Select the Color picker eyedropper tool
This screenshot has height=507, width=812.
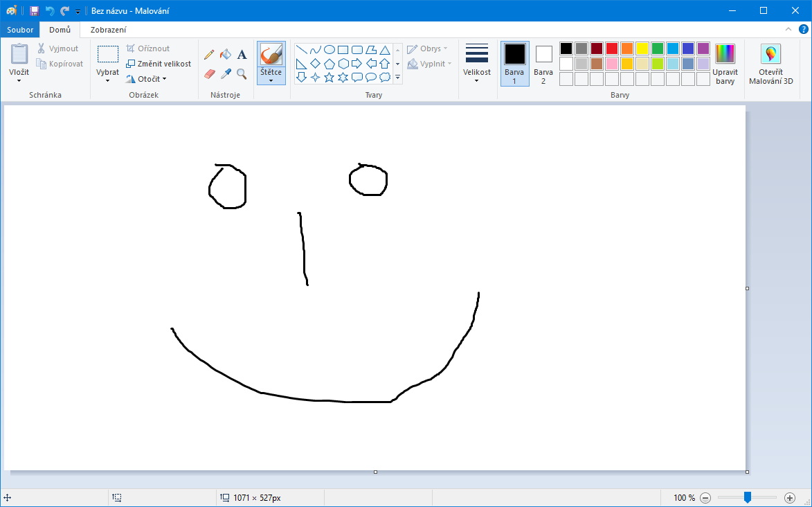225,73
